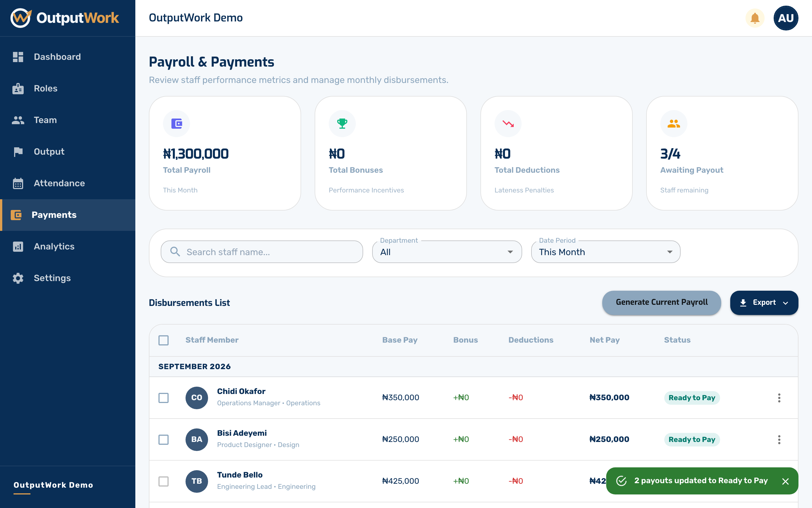Viewport: 812px width, 508px height.
Task: Click the Tunde Bello name
Action: pyautogui.click(x=240, y=475)
